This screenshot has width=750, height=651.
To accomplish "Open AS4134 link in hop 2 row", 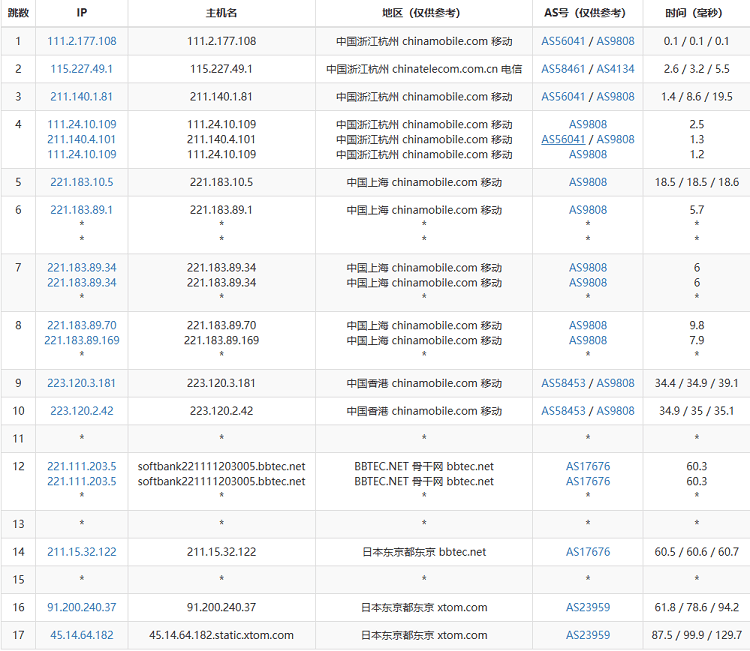I will (615, 69).
